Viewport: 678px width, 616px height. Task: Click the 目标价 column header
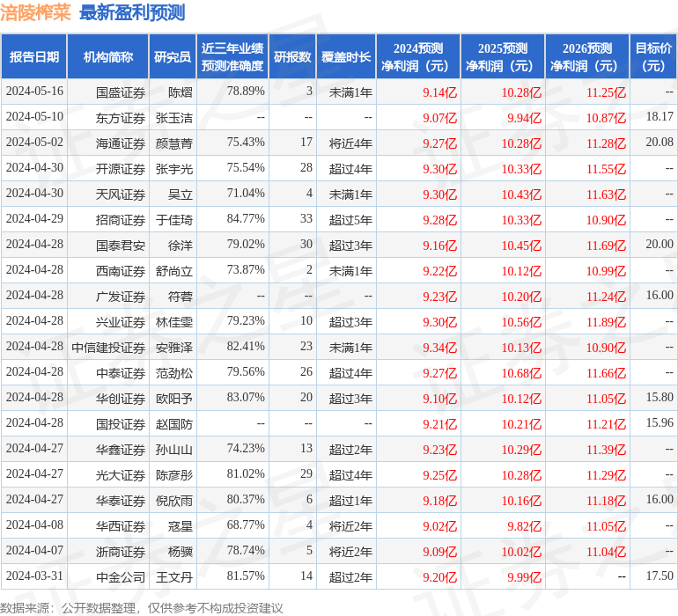pos(653,57)
